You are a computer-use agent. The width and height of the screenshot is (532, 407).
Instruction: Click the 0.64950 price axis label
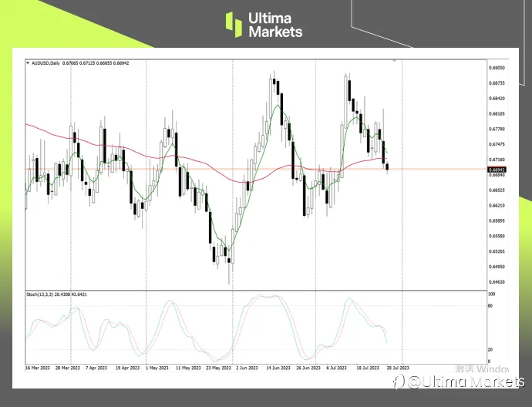coord(497,267)
